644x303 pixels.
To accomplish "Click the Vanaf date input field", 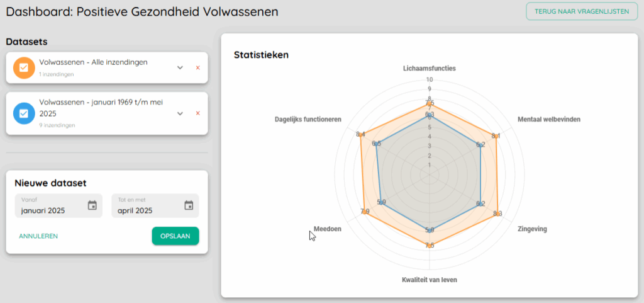I will 58,205.
